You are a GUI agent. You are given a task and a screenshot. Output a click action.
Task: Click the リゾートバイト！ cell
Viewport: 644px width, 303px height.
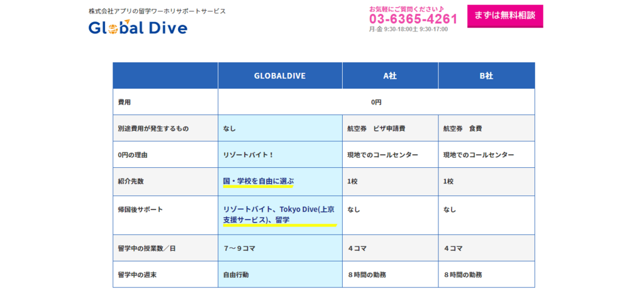click(248, 155)
